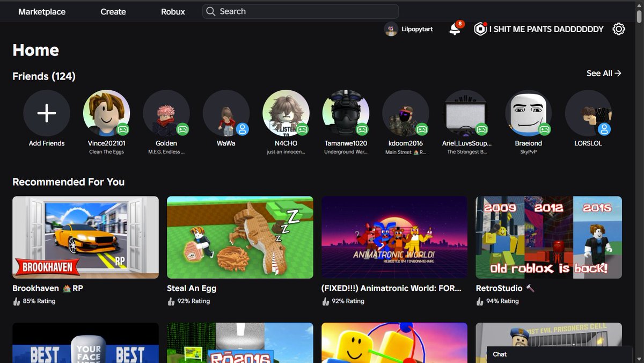
Task: Open the Brookhaven RP game thumbnail
Action: tap(85, 237)
